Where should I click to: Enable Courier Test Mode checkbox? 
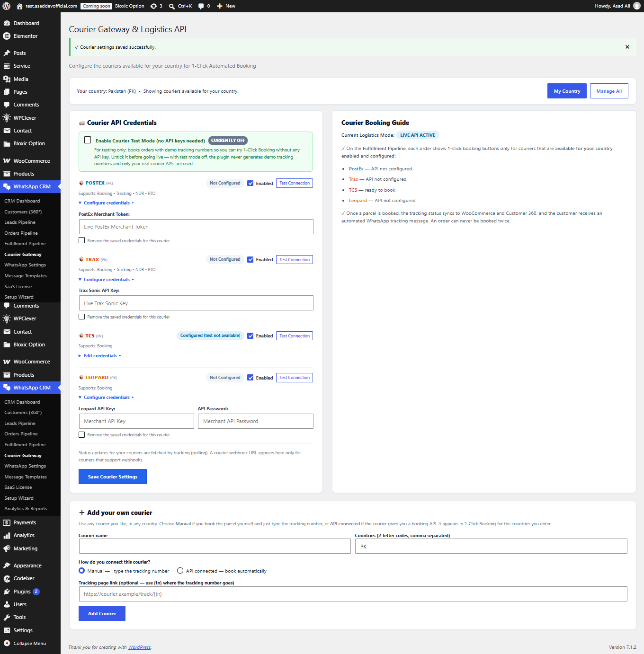tap(88, 140)
